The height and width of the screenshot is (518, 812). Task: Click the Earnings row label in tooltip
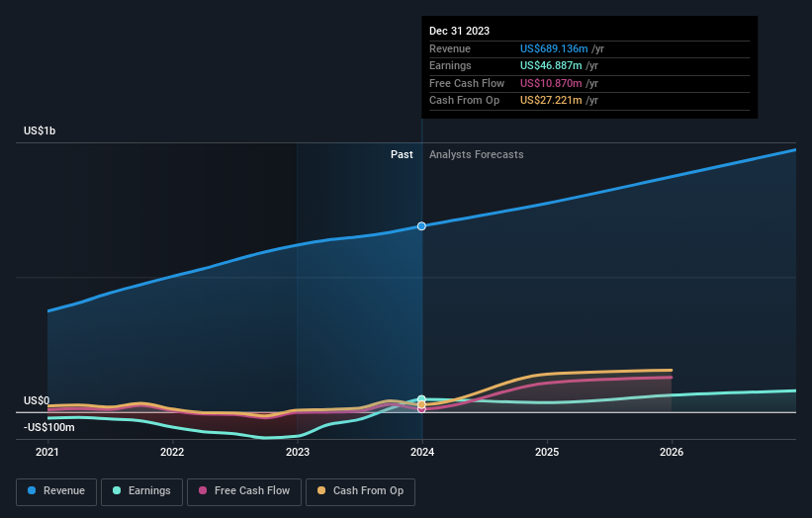pyautogui.click(x=451, y=65)
